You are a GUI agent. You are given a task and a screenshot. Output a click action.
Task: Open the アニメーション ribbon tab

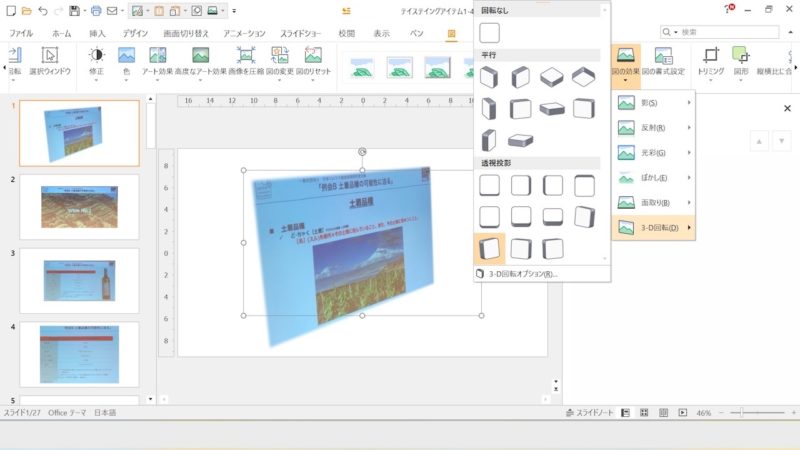point(244,33)
